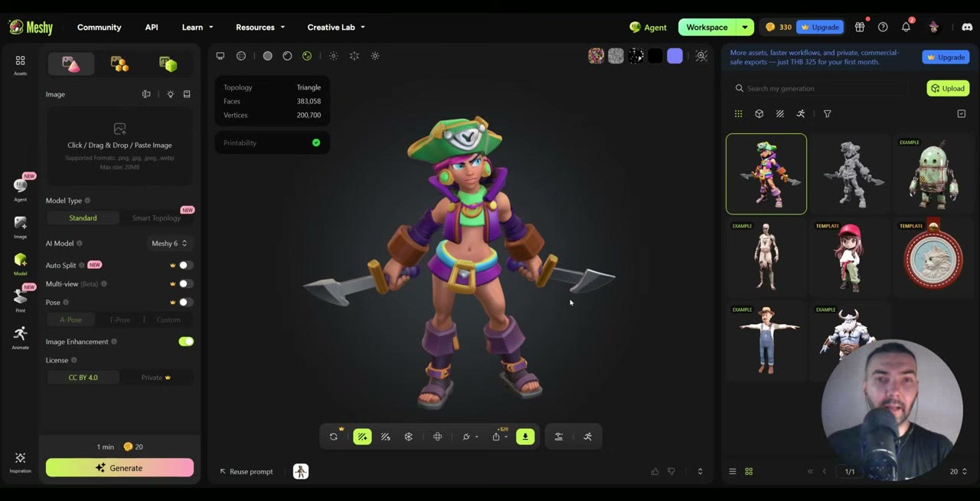Select the CC BY 4.0 license option

[83, 377]
